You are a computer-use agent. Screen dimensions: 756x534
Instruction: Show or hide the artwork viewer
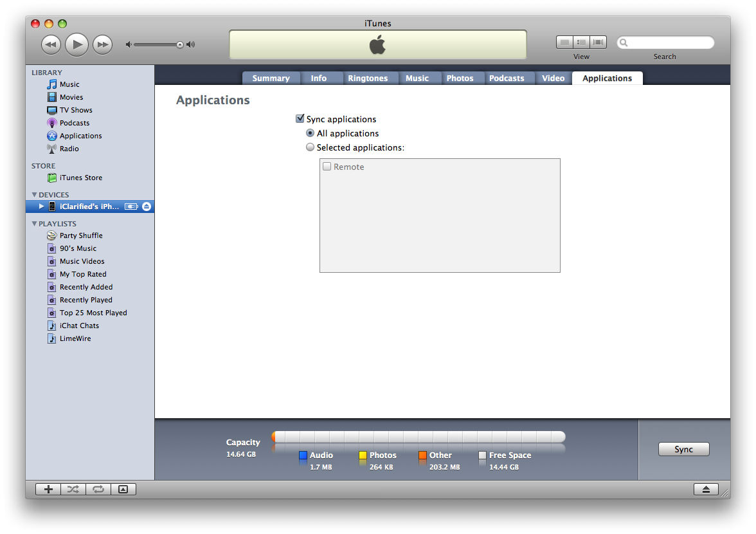click(x=123, y=489)
